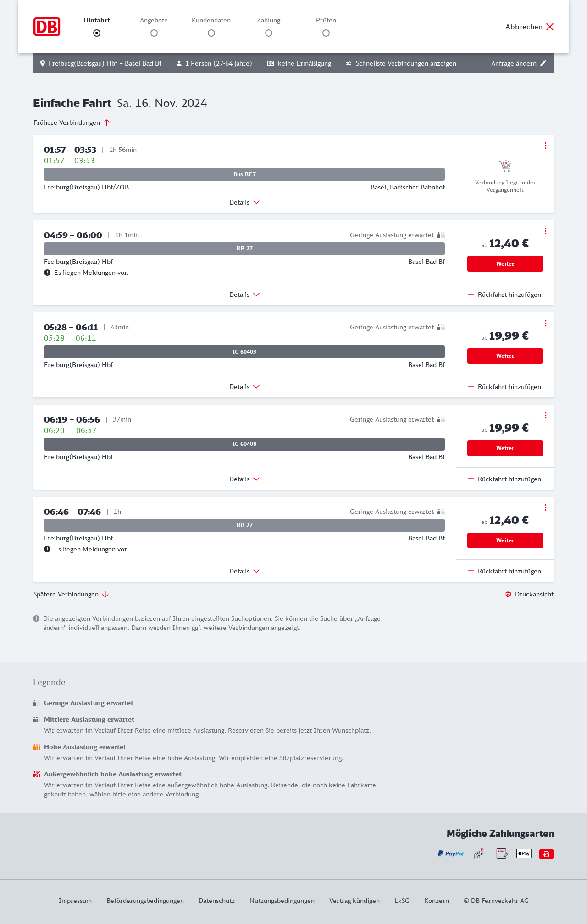587x924 pixels.
Task: Select the Angebote step in the progress bar
Action: click(x=154, y=33)
